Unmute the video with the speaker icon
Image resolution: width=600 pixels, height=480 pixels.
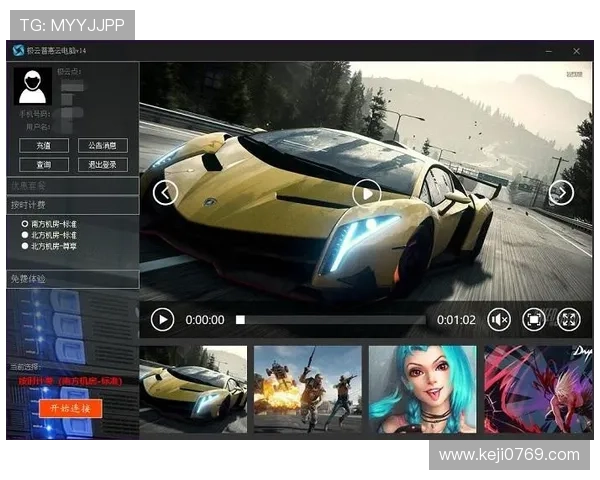499,319
